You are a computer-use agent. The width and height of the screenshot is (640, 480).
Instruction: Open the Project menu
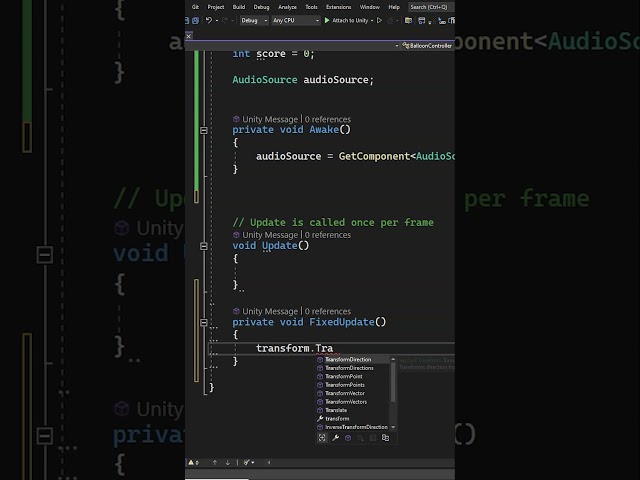coord(216,7)
